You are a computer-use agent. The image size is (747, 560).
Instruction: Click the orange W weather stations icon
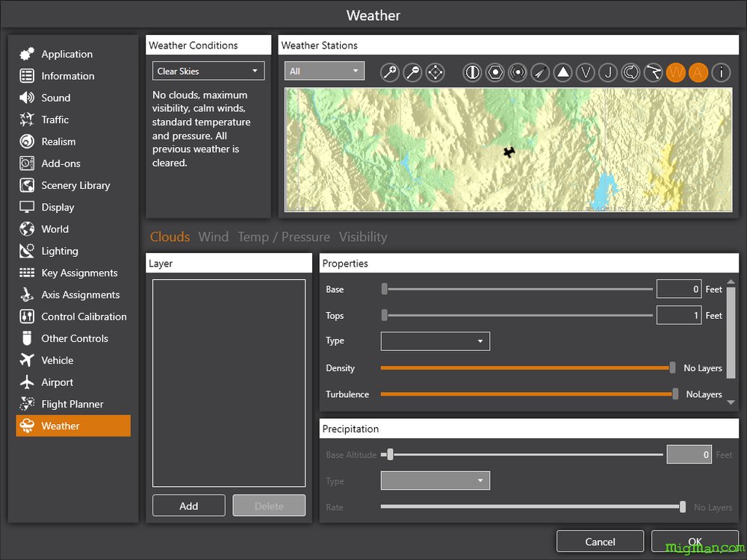pos(675,72)
